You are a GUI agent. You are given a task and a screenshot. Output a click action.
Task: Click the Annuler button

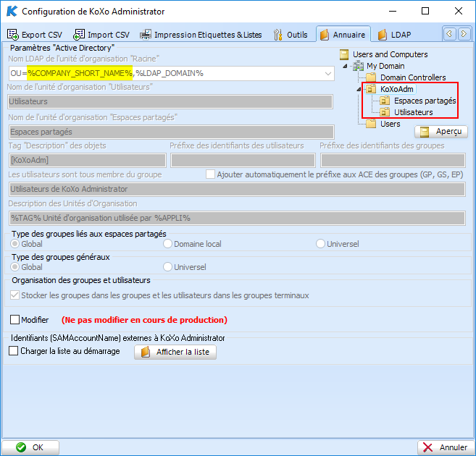click(x=446, y=447)
